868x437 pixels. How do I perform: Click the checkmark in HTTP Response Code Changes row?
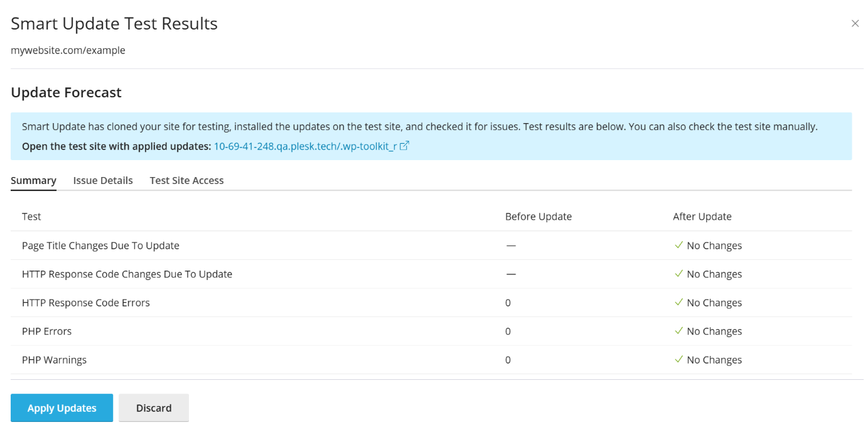coord(678,274)
